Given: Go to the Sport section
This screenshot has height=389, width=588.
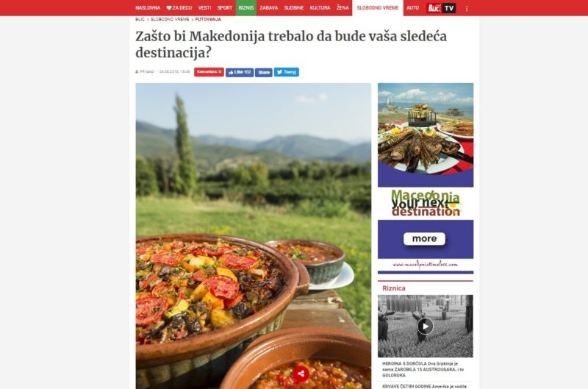Looking at the screenshot, I should click(x=225, y=8).
